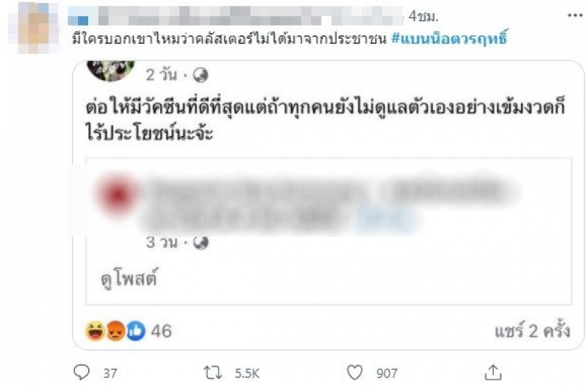The image size is (588, 387).
Task: Click the globe icon beside 3 วัน
Action: (x=201, y=243)
